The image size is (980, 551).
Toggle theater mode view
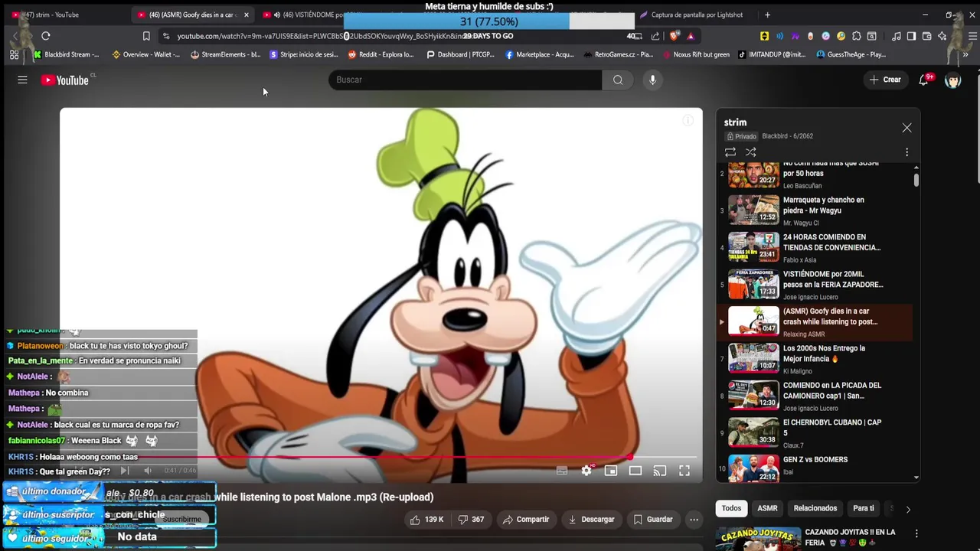(635, 471)
